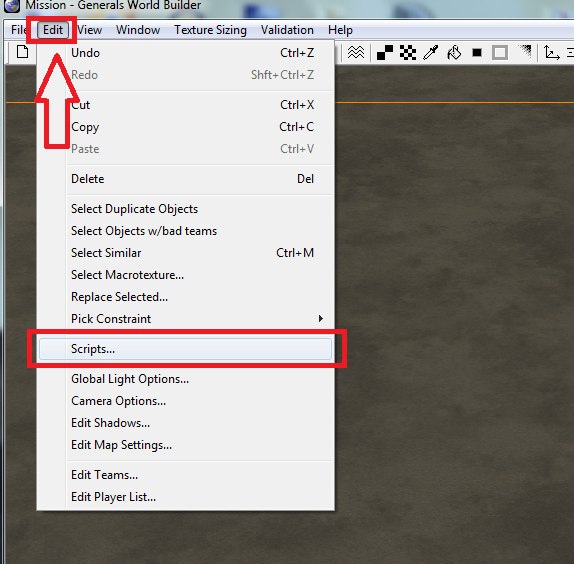The image size is (574, 564).
Task: Open the File menu
Action: [x=18, y=30]
